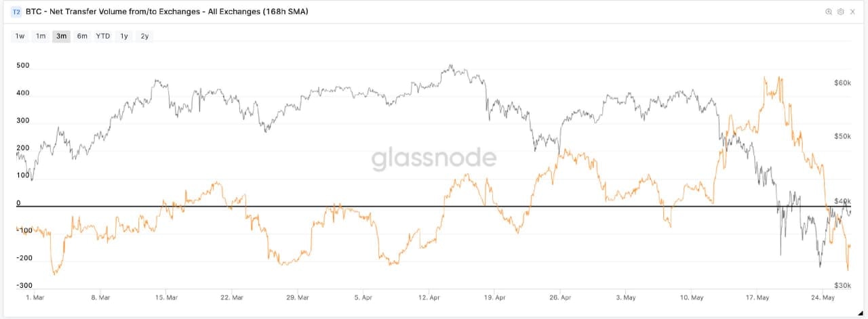Expand range to 2y
This screenshot has height=319, width=868.
[144, 36]
